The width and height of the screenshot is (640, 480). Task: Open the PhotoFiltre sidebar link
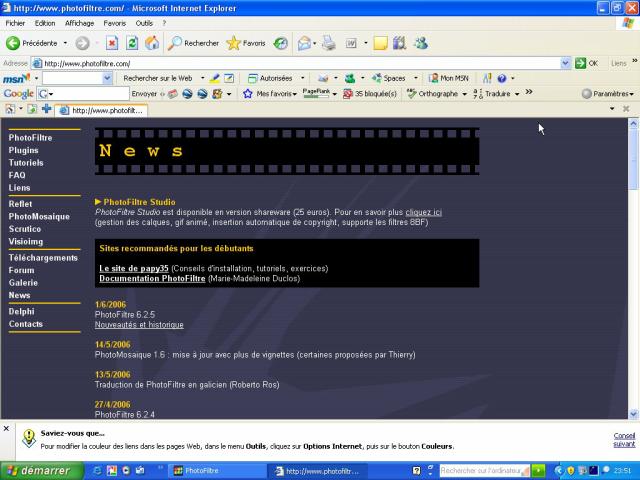[30, 138]
